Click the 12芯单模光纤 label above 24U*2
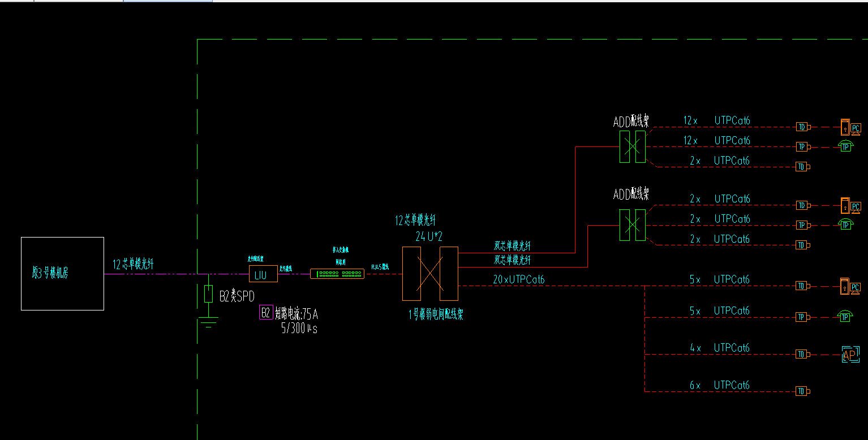The width and height of the screenshot is (868, 440). coord(415,221)
